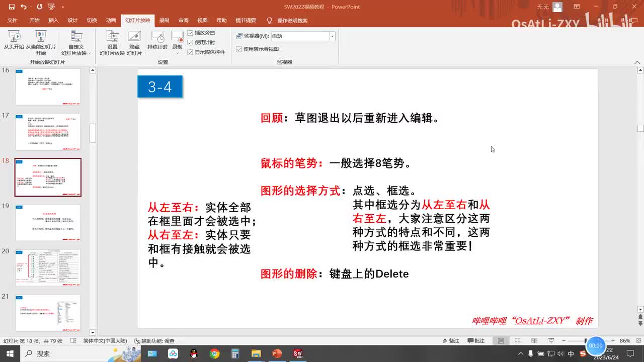Click the language indicator 简体中文(中国大陆)
The width and height of the screenshot is (644, 362).
(105, 341)
